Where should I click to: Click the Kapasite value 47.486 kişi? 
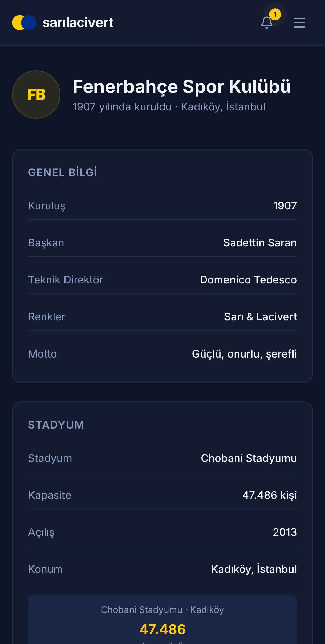[270, 495]
